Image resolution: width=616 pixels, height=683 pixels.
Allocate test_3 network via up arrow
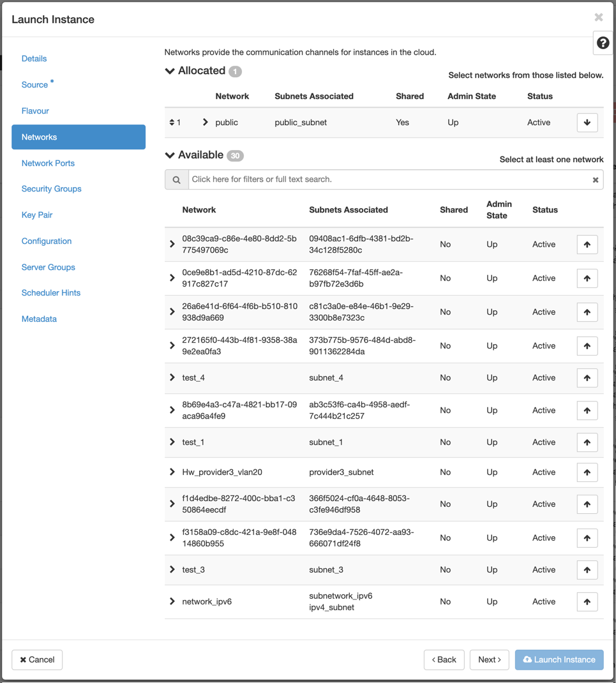coord(587,570)
